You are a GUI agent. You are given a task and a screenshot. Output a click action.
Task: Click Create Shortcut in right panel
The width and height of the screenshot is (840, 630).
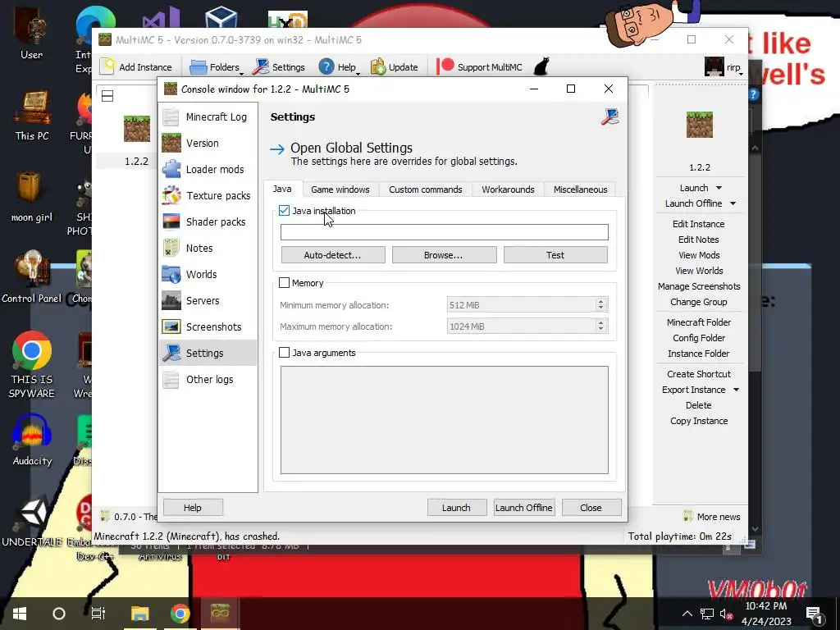tap(699, 374)
